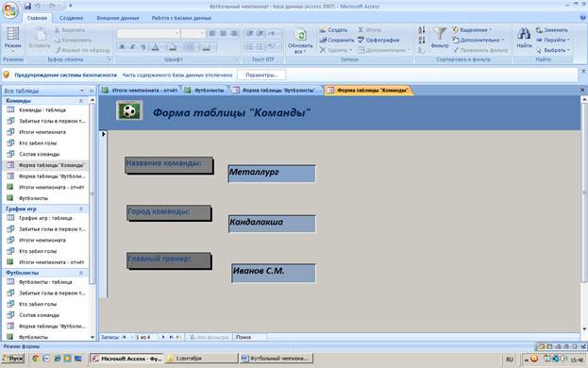Click the Filter funnel icon

[x=440, y=34]
